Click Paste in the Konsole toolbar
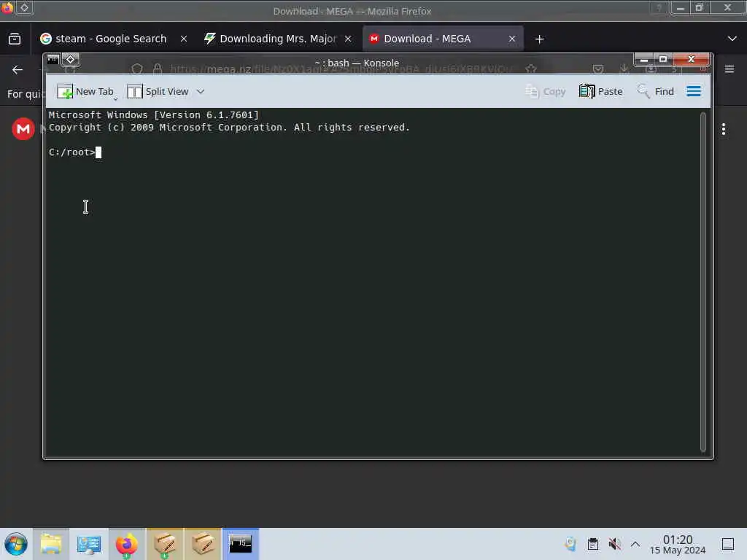747x560 pixels. 601,91
